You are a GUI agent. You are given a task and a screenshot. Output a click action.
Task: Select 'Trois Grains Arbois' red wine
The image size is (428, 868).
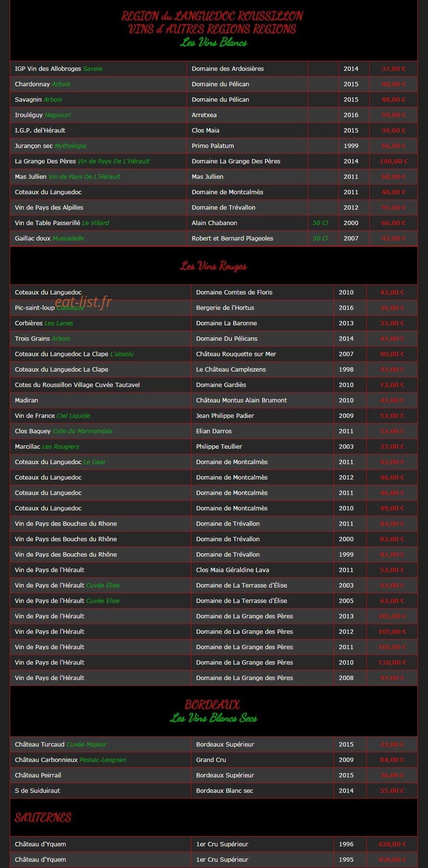[x=42, y=338]
